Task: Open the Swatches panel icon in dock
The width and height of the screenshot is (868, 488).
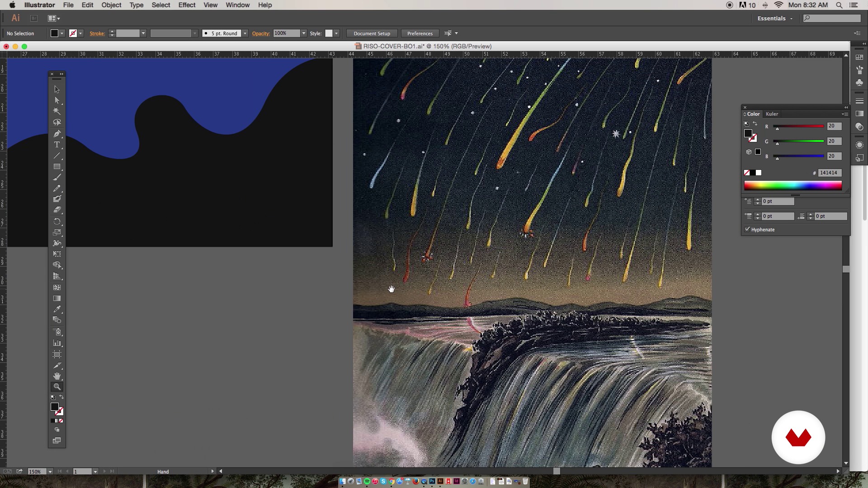Action: [859, 57]
